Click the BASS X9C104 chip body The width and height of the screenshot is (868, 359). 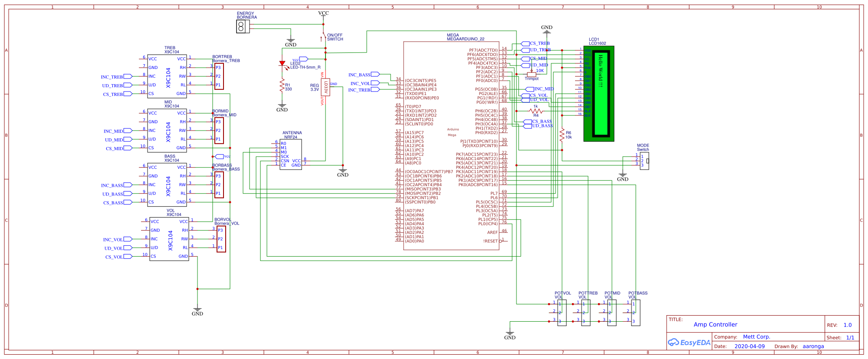[167, 185]
